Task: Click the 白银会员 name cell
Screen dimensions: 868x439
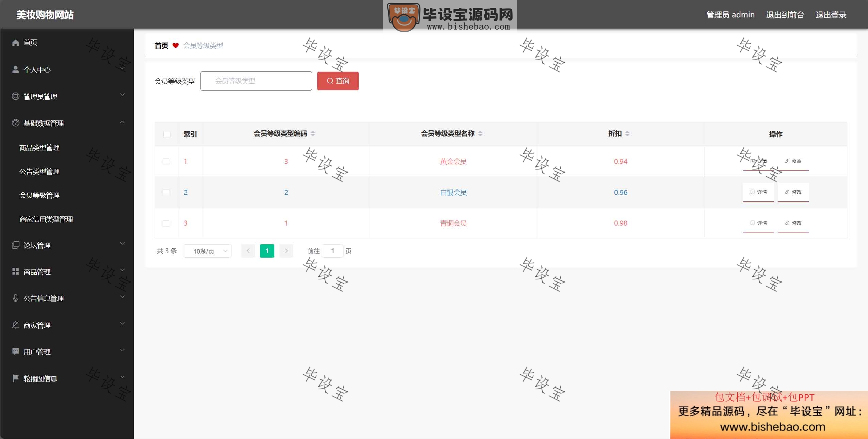Action: pos(453,193)
